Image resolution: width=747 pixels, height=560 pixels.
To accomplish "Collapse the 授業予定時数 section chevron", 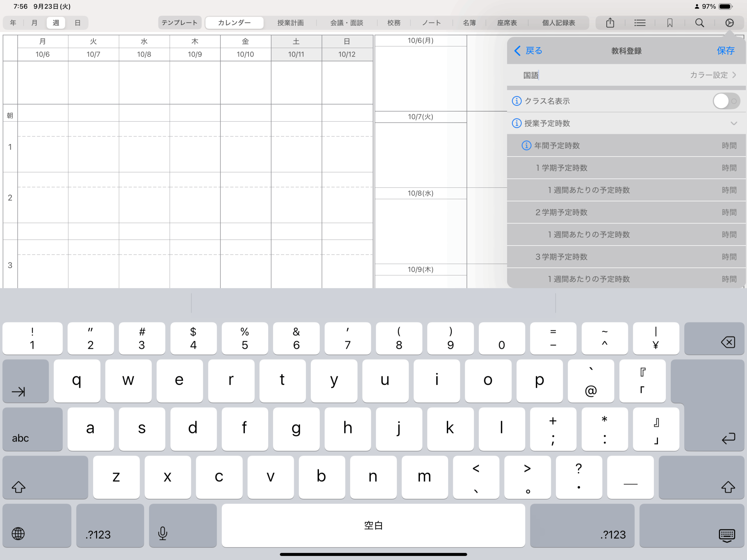I will [x=734, y=123].
